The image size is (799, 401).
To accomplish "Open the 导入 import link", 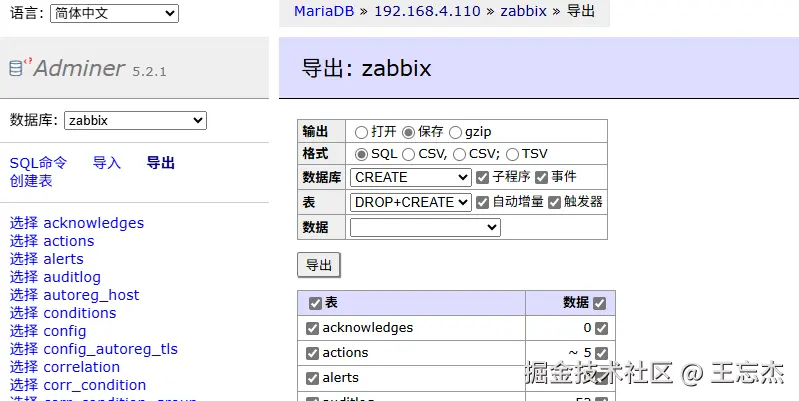I will point(106,163).
